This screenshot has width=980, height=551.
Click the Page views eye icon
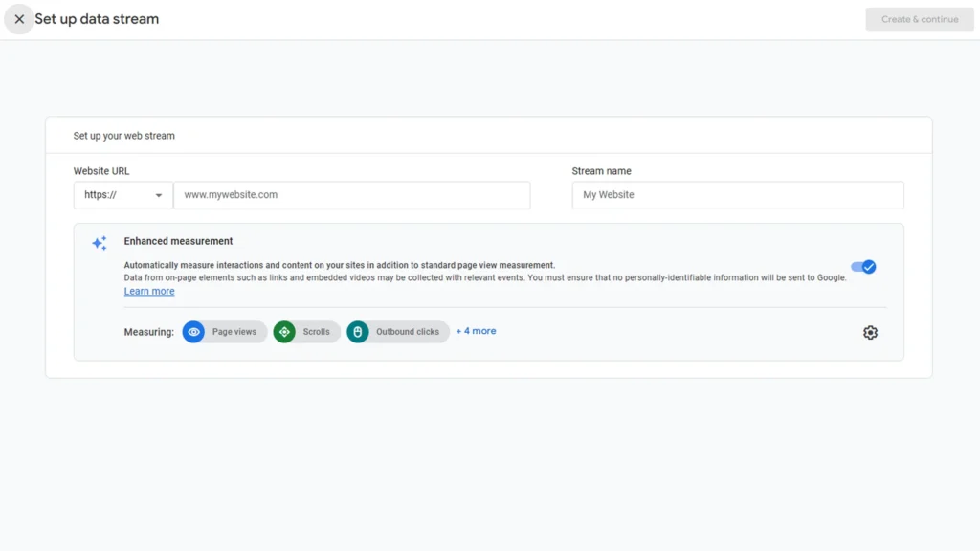coord(194,332)
